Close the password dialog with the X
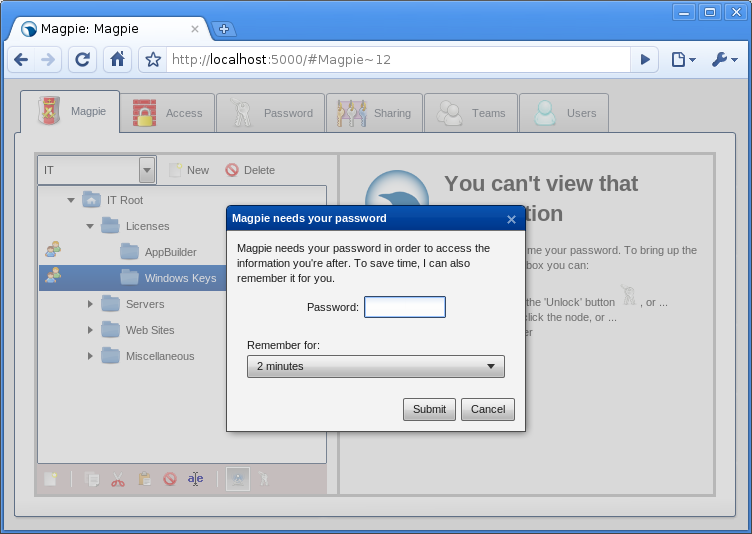The height and width of the screenshot is (534, 752). pos(511,219)
